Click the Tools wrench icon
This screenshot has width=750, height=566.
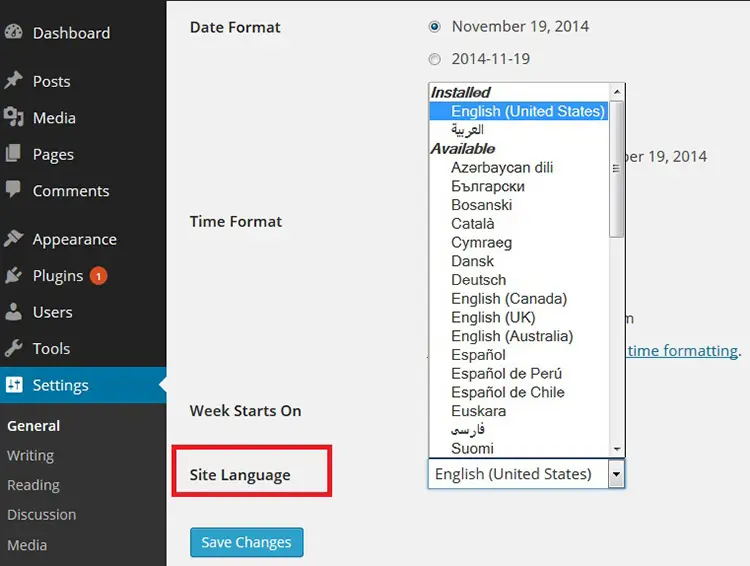(14, 348)
